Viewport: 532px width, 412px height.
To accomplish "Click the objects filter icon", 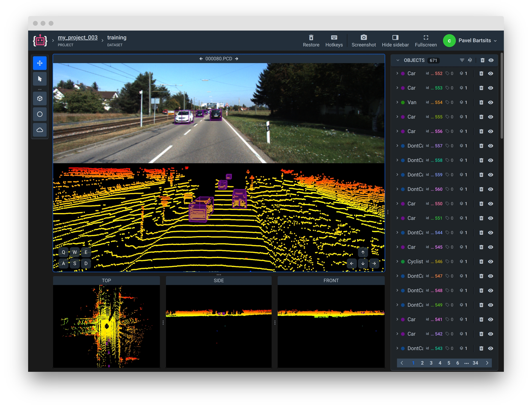I will point(462,60).
